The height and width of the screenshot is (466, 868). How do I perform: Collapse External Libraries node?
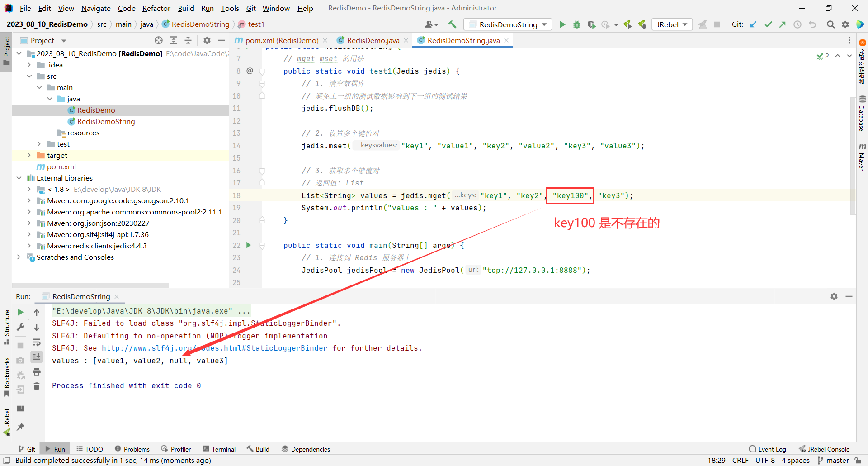tap(19, 178)
